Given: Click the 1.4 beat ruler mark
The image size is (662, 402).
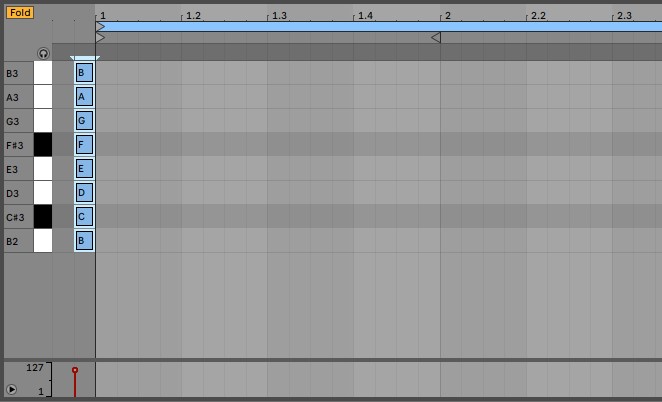Looking at the screenshot, I should click(365, 16).
